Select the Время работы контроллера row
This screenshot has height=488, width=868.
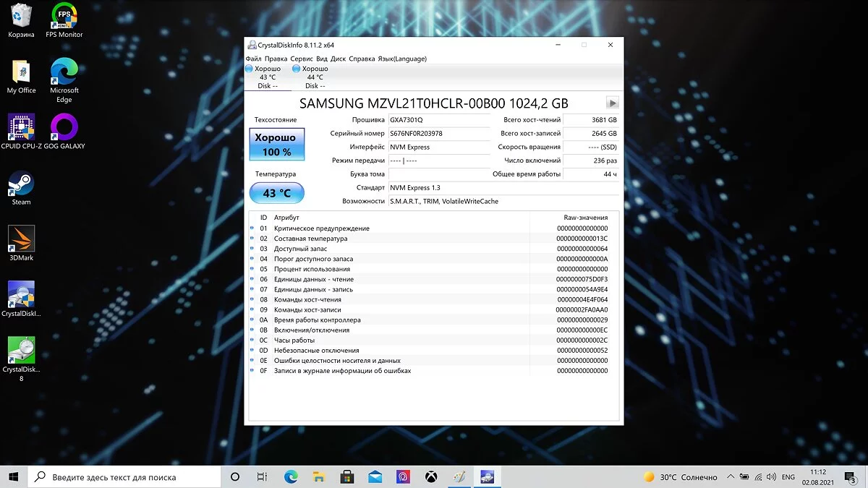pyautogui.click(x=433, y=320)
